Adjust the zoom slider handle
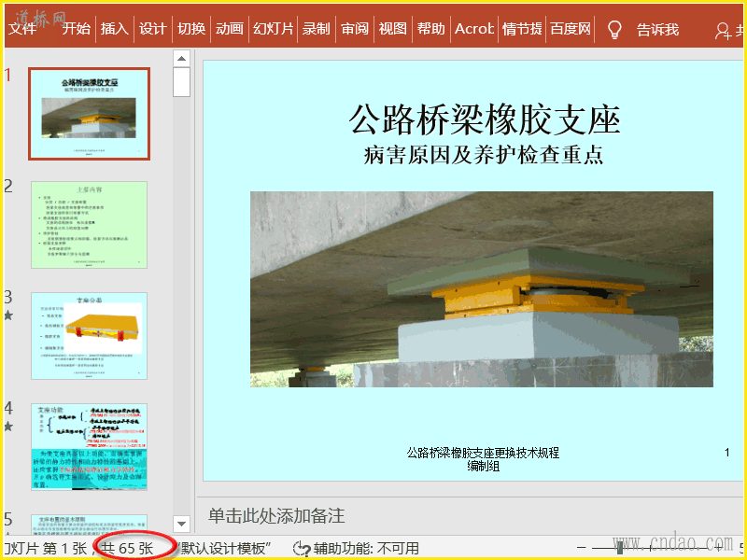Viewport: 747px width, 560px height. point(619,548)
